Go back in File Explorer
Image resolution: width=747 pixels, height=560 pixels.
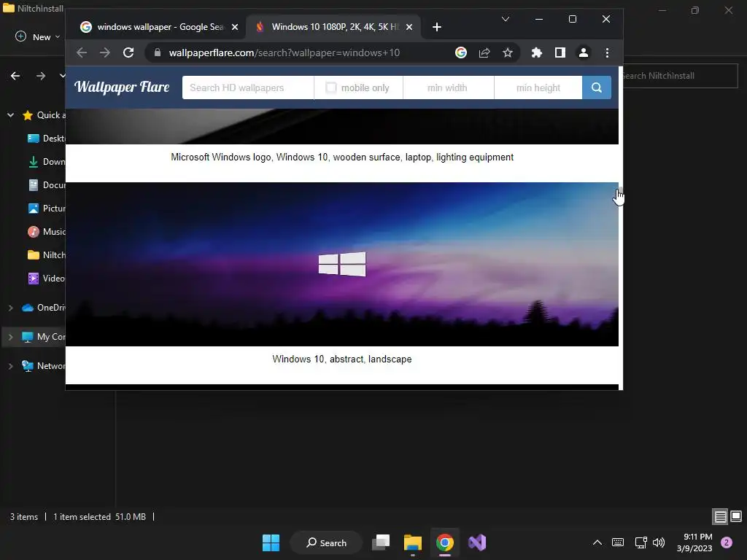(15, 76)
